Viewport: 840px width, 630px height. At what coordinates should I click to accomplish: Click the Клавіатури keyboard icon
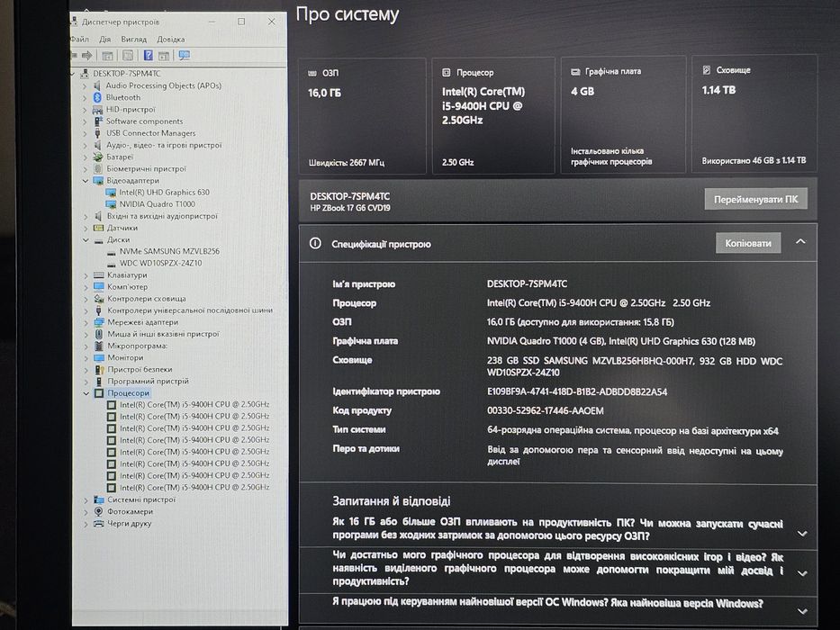click(98, 274)
